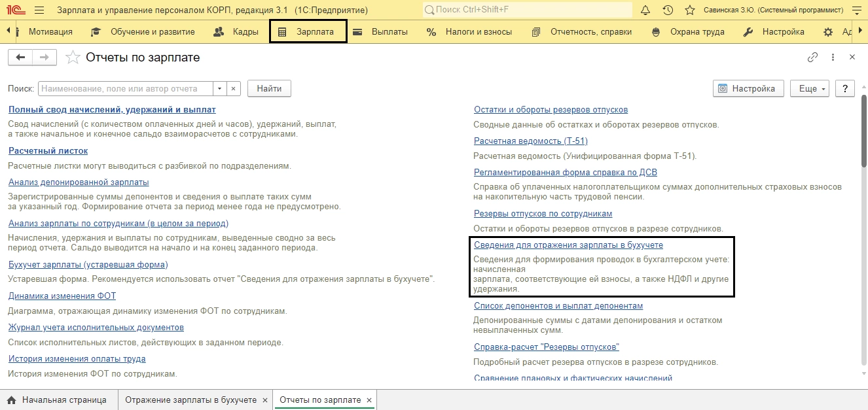Click the Налоги и взносы percent icon

coord(431,31)
